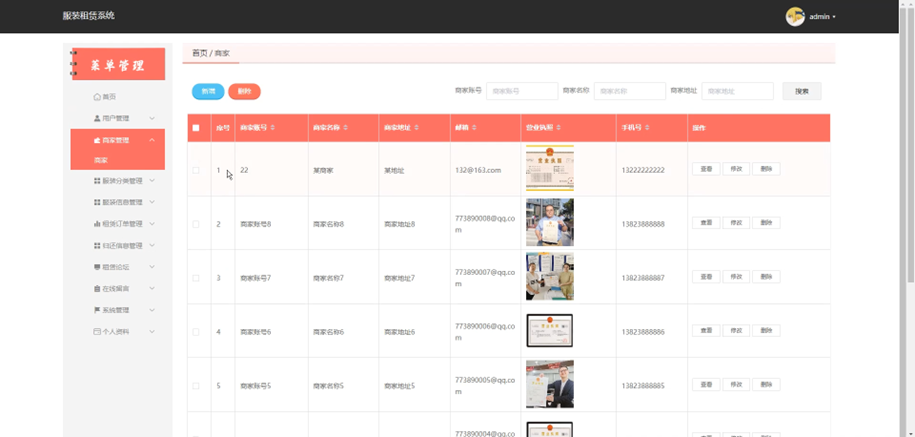Screen dimensions: 915x437
Task: Expand the 租赁论坛 menu chevron
Action: tap(152, 267)
